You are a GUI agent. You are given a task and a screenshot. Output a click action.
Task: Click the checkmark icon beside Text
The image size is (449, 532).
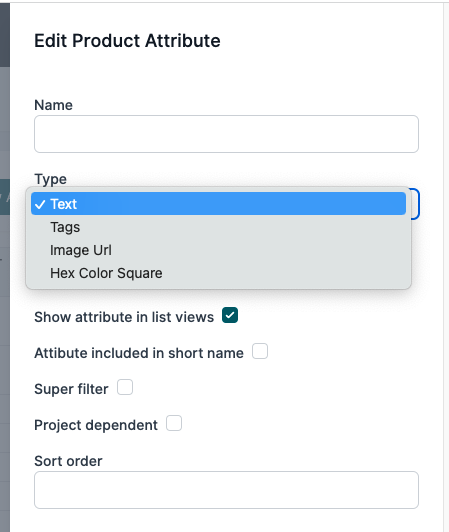[40, 204]
